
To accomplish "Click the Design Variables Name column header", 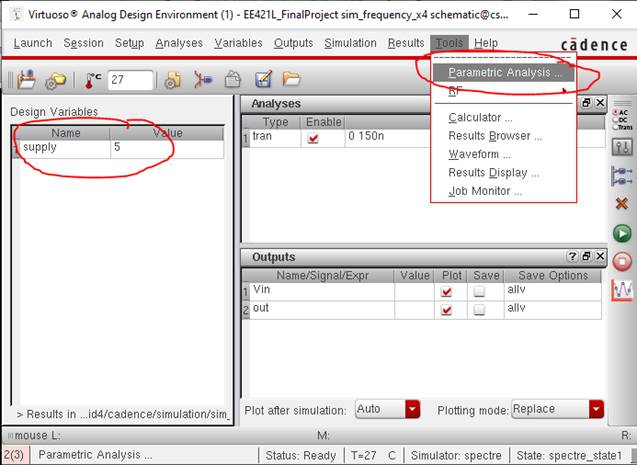I will [65, 133].
